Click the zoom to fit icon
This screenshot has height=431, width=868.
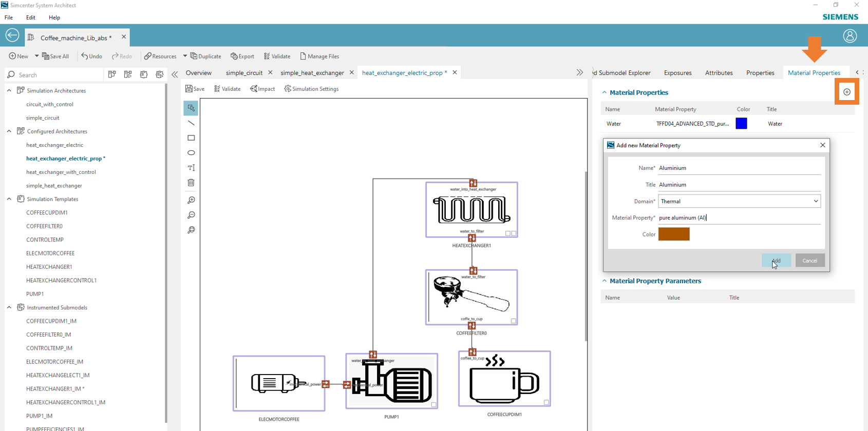coord(191,230)
